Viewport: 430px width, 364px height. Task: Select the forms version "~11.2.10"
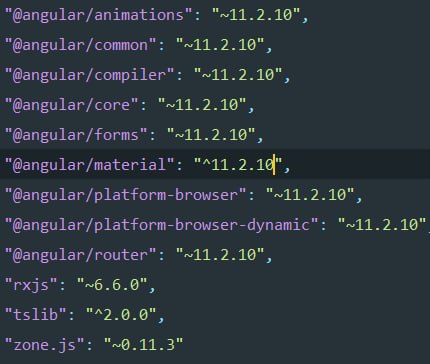[211, 135]
